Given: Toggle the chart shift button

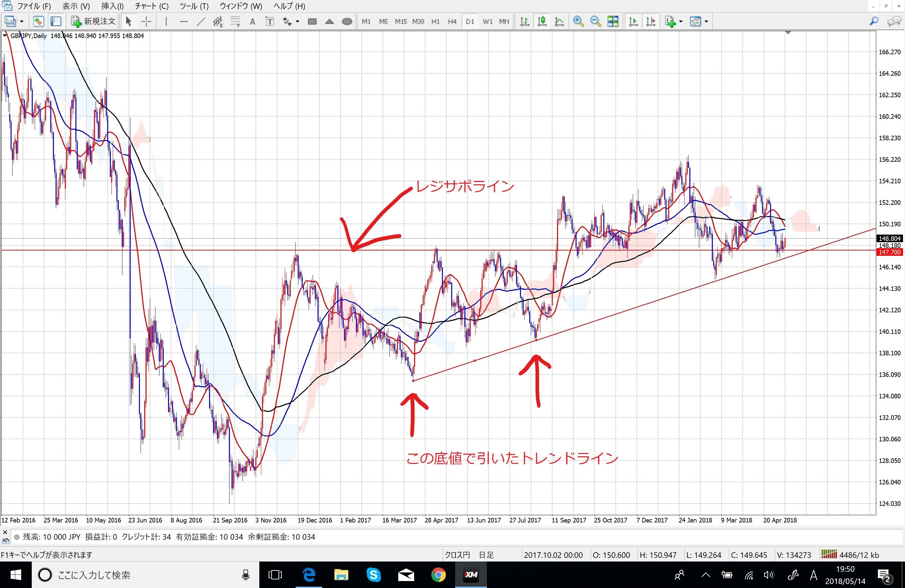Looking at the screenshot, I should pos(651,22).
